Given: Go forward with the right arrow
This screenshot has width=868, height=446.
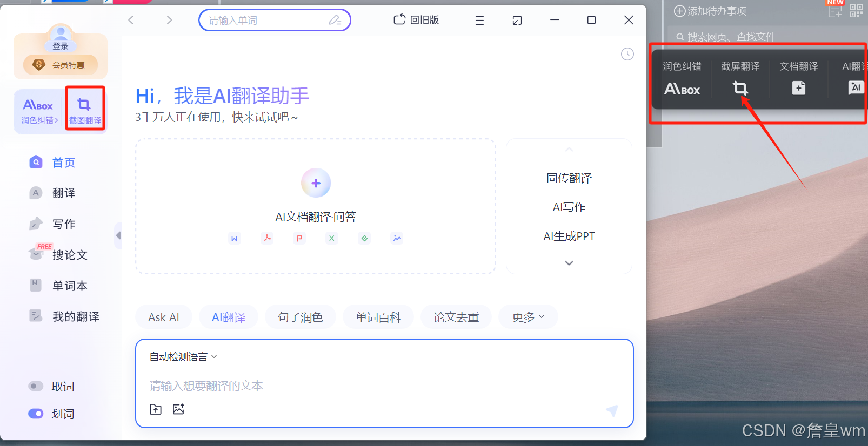Looking at the screenshot, I should tap(169, 21).
